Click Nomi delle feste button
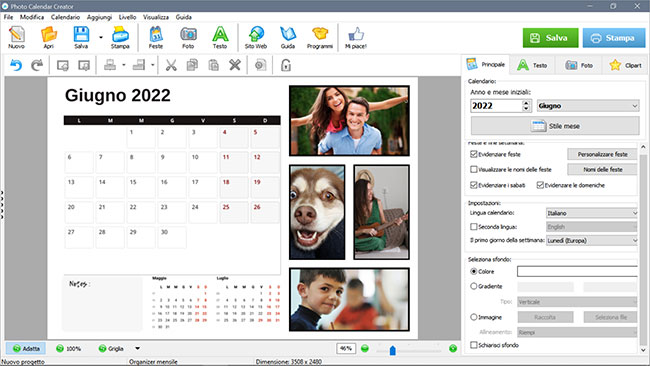 (602, 170)
